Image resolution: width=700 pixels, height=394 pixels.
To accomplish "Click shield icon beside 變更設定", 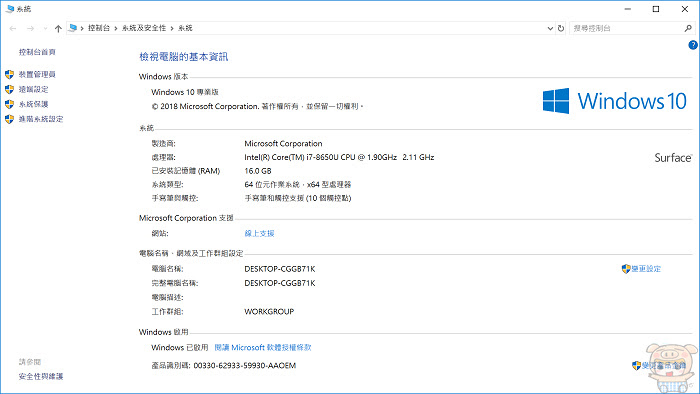I will coord(626,269).
